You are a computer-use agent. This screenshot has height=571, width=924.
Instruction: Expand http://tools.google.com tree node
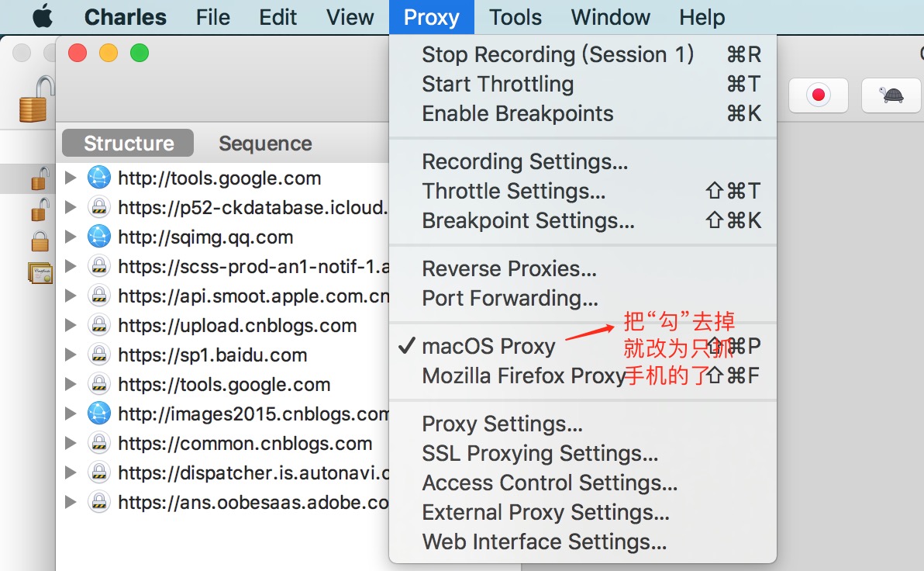tap(71, 178)
